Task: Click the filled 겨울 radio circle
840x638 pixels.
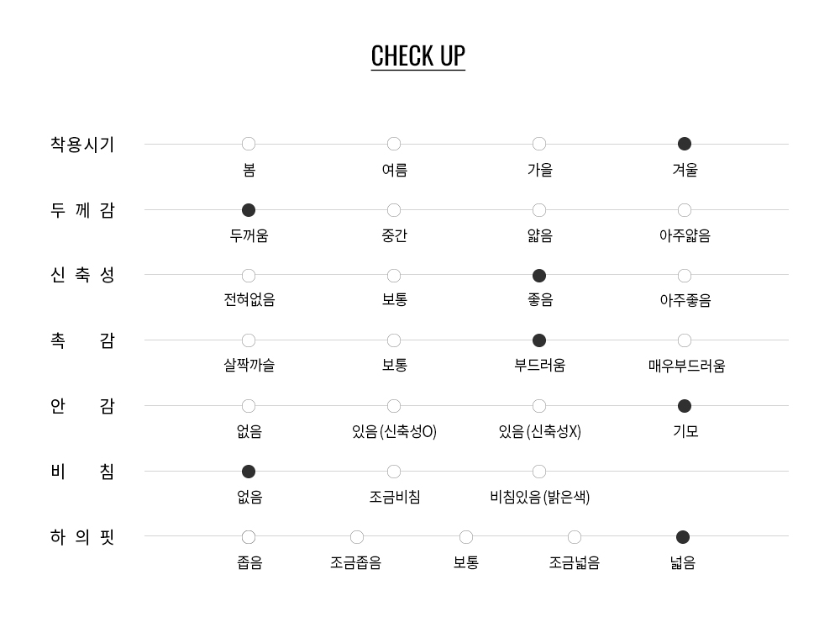Action: tap(685, 145)
